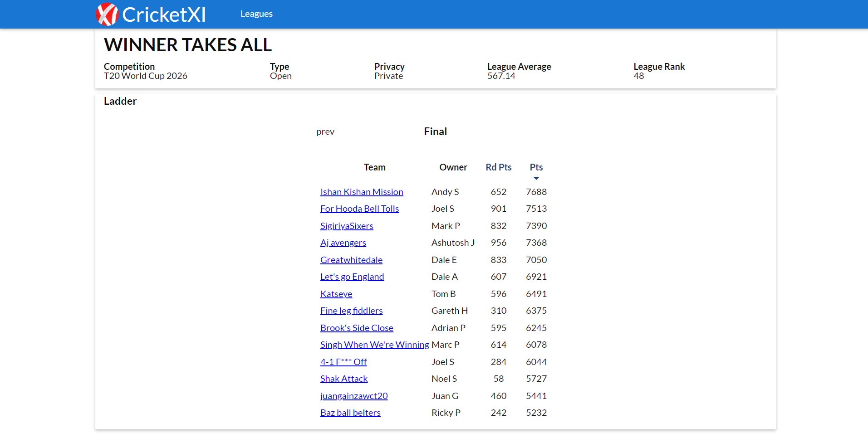
Task: Open For Hooda Bell Tolls team
Action: click(x=359, y=209)
